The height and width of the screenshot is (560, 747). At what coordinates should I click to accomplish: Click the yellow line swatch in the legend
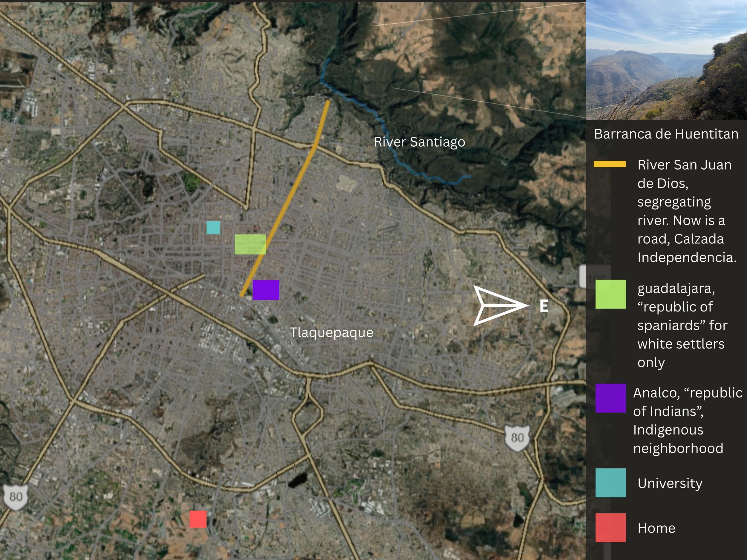[610, 164]
